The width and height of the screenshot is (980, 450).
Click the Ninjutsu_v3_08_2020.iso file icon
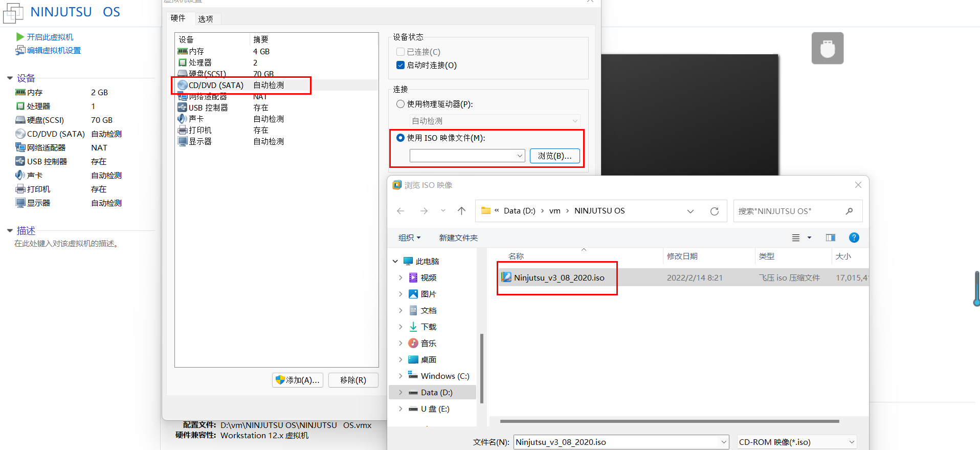pyautogui.click(x=506, y=277)
